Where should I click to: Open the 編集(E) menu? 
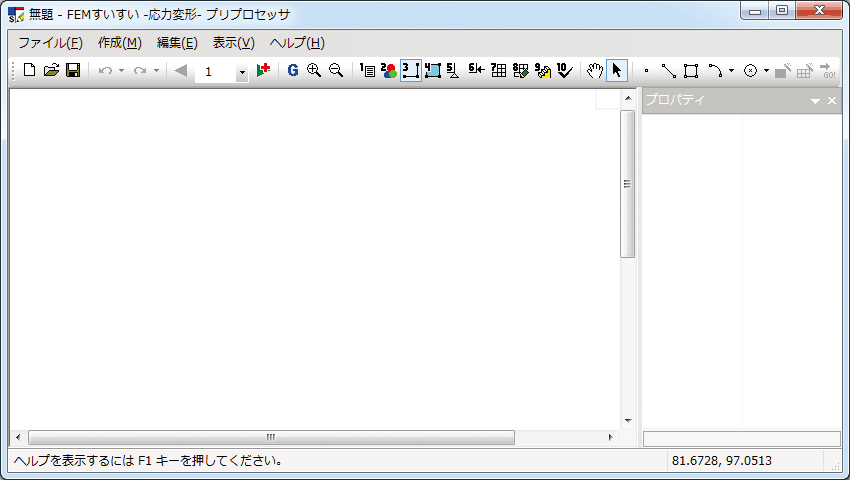(177, 43)
